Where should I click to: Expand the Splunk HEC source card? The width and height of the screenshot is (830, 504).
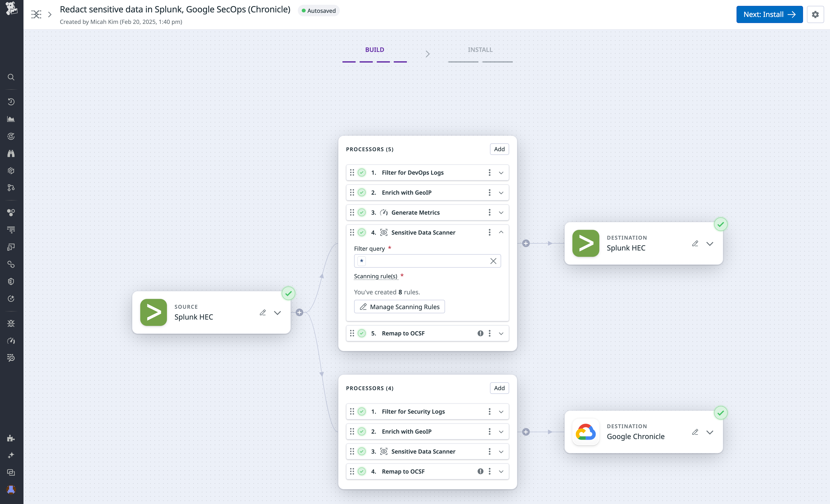[x=278, y=312]
